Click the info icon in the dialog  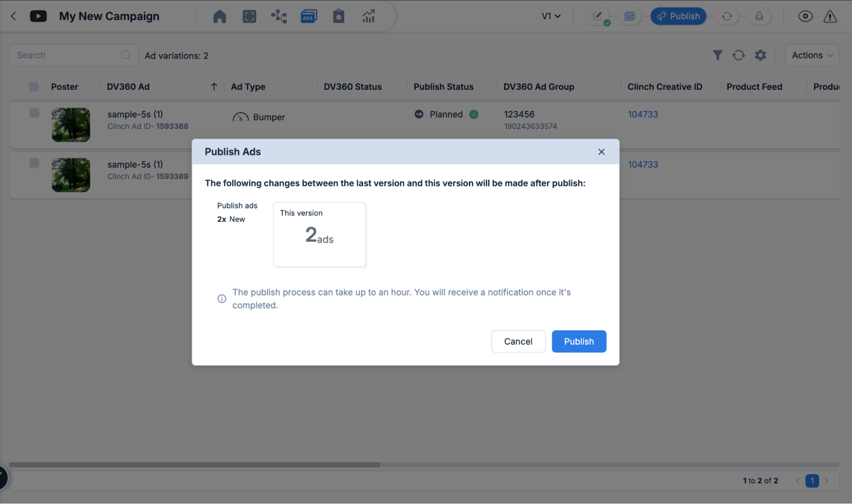coord(221,299)
